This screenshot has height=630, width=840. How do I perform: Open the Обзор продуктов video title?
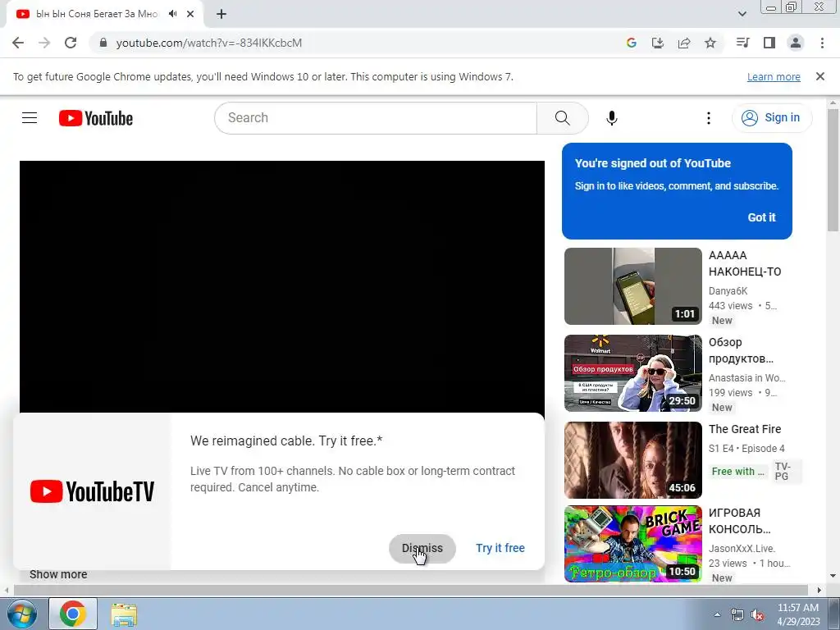741,350
